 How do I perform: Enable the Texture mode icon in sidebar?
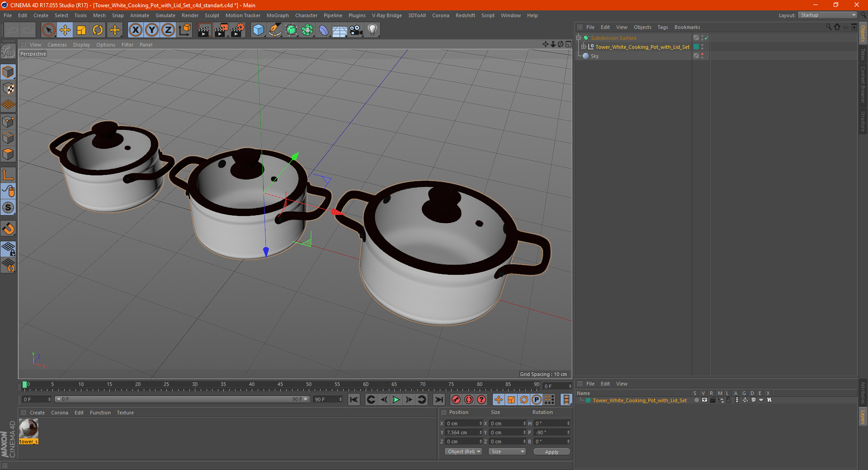tap(8, 89)
